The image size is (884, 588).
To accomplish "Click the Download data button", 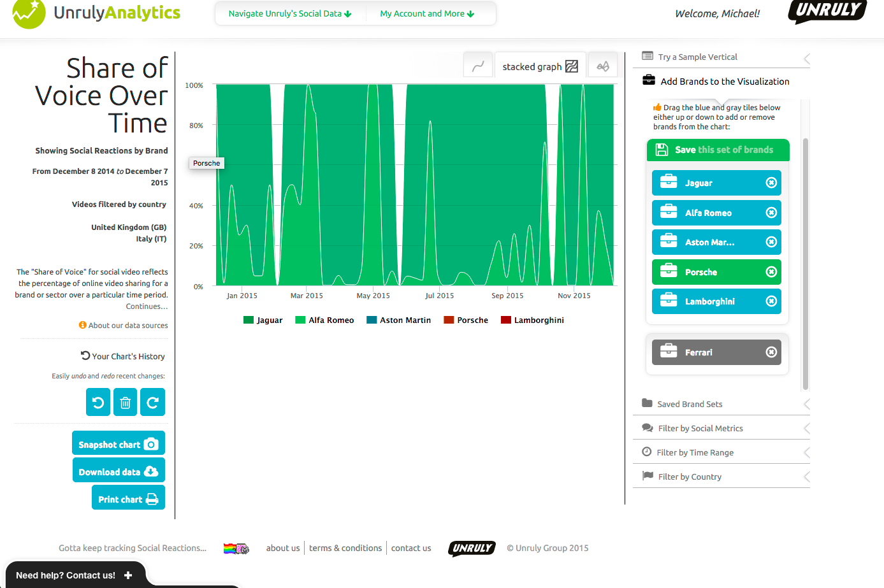I will (x=119, y=471).
